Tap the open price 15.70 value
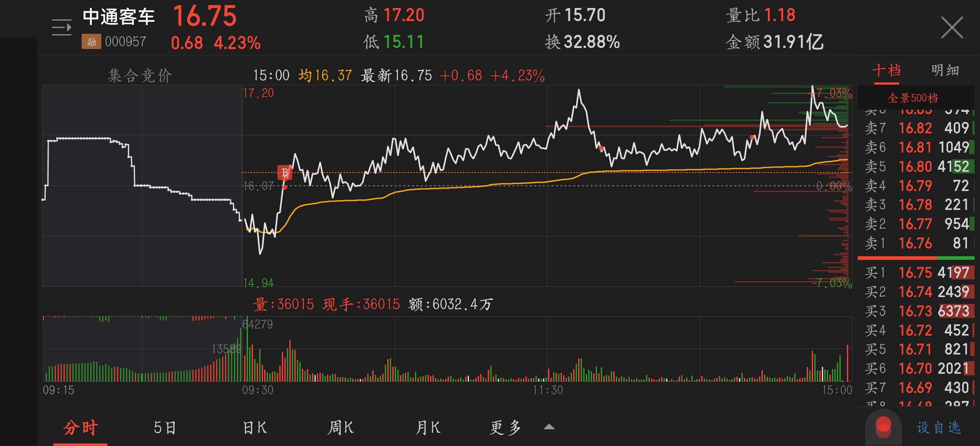980x446 pixels. 585,15
